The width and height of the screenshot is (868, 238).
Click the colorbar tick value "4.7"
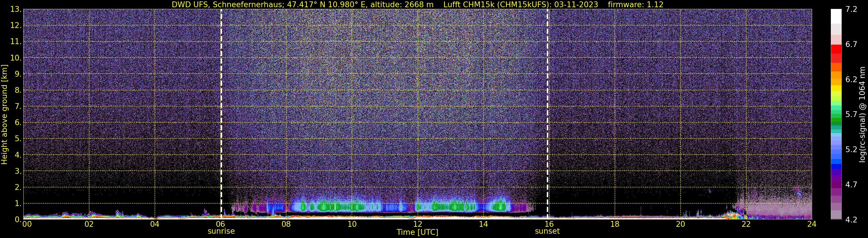(851, 185)
